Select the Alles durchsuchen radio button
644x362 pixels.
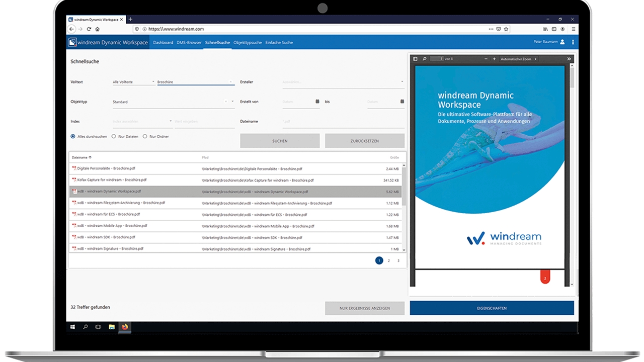tap(73, 136)
